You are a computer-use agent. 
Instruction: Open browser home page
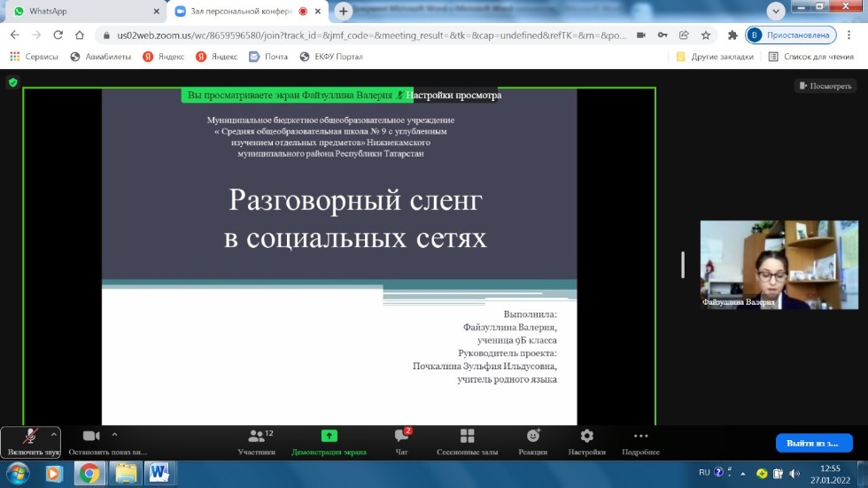pos(79,35)
